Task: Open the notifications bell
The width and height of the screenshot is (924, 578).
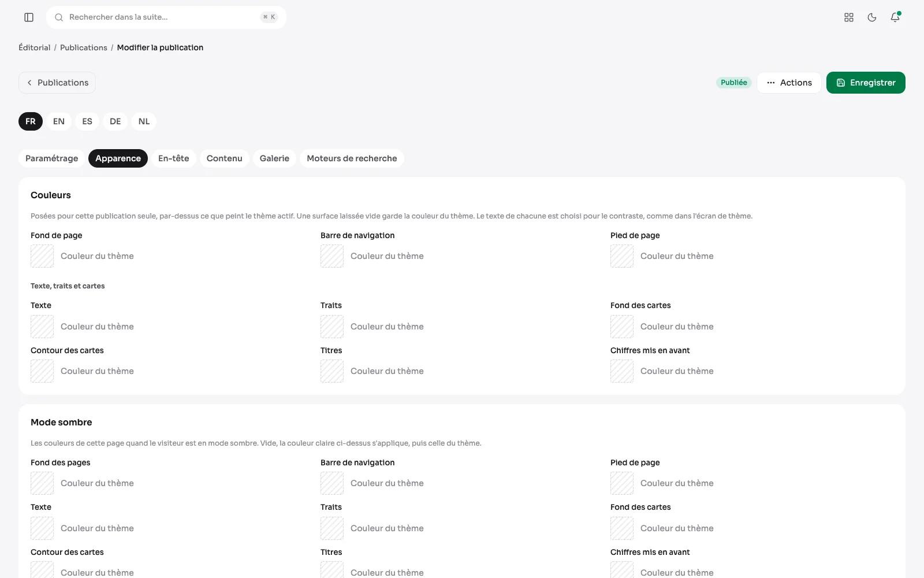Action: pos(895,17)
